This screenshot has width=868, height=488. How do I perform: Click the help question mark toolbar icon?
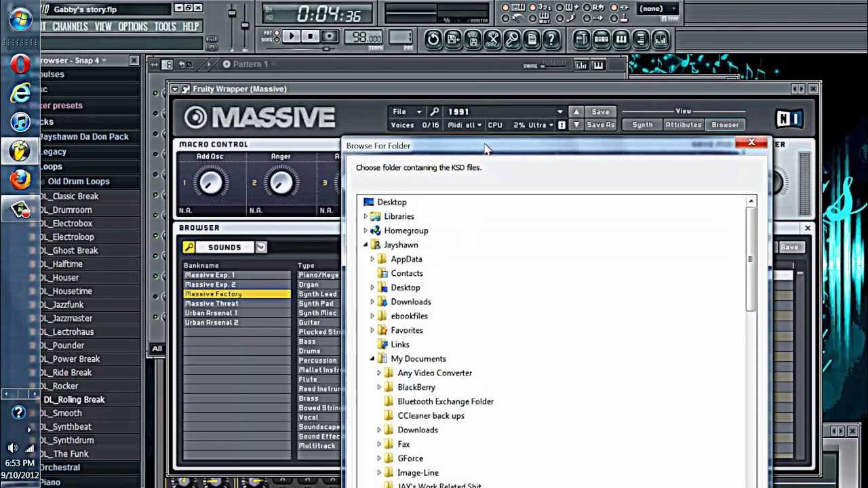(x=551, y=39)
